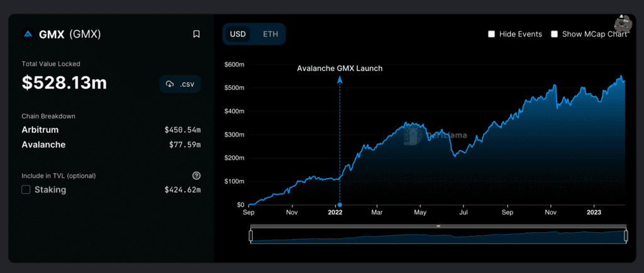Click the $77.59m Avalanche value
Screen dimensions: 644x273
(x=185, y=145)
